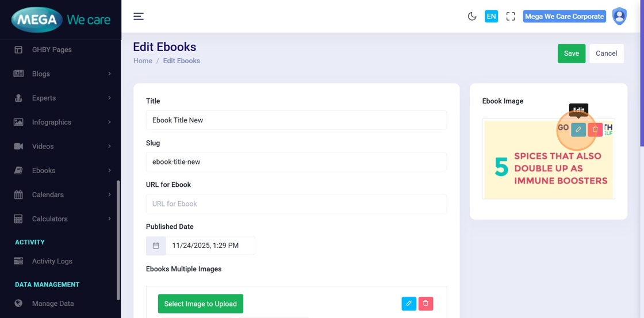Viewport: 644px width, 318px height.
Task: Click blue edit icon in Multiple Images
Action: coord(409,304)
